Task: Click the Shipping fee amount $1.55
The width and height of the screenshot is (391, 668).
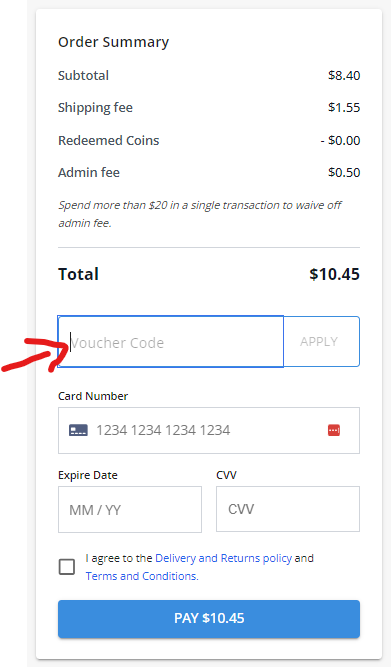Action: point(344,107)
